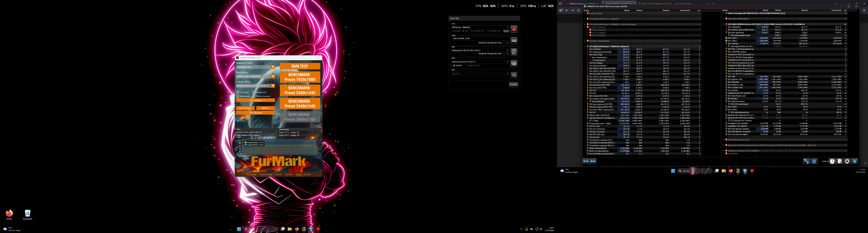Select the AVX [Nur Pro] radio button

[x=472, y=31]
